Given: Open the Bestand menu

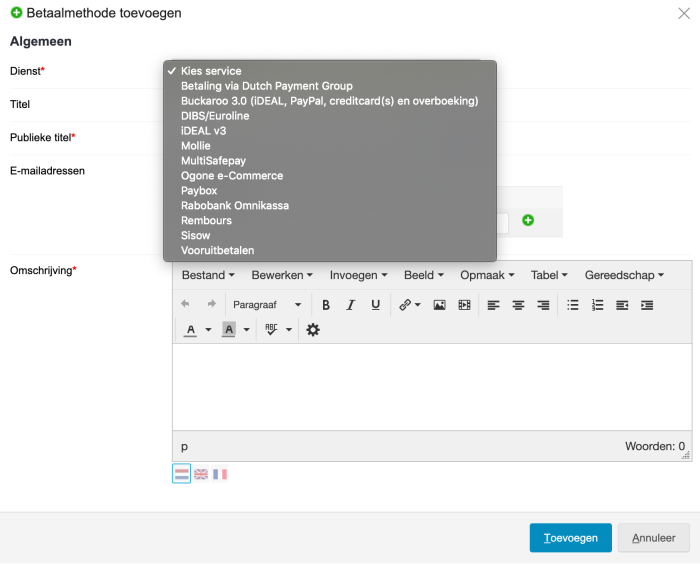Looking at the screenshot, I should 208,275.
